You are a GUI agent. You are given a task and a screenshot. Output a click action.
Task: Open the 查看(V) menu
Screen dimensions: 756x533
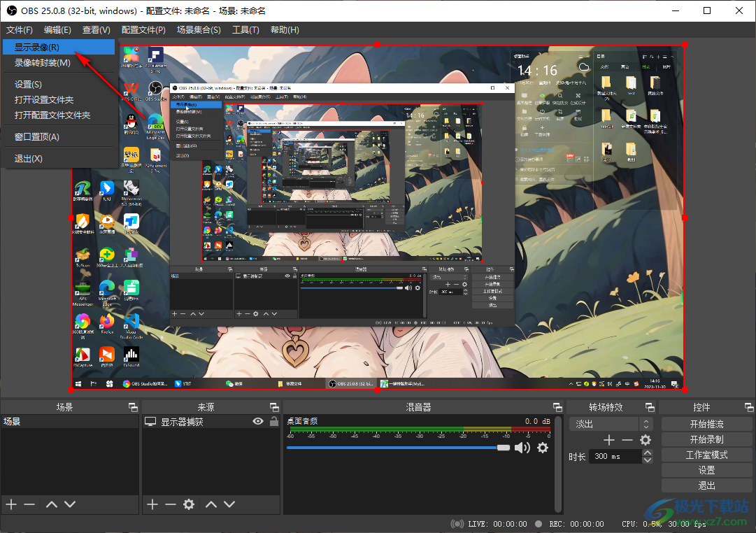point(97,30)
